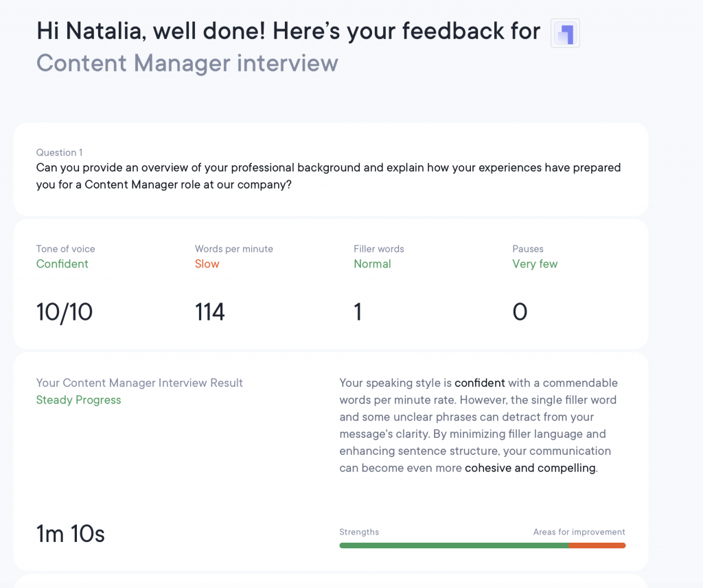
Task: Click the app logo icon beside the heading
Action: click(x=564, y=32)
